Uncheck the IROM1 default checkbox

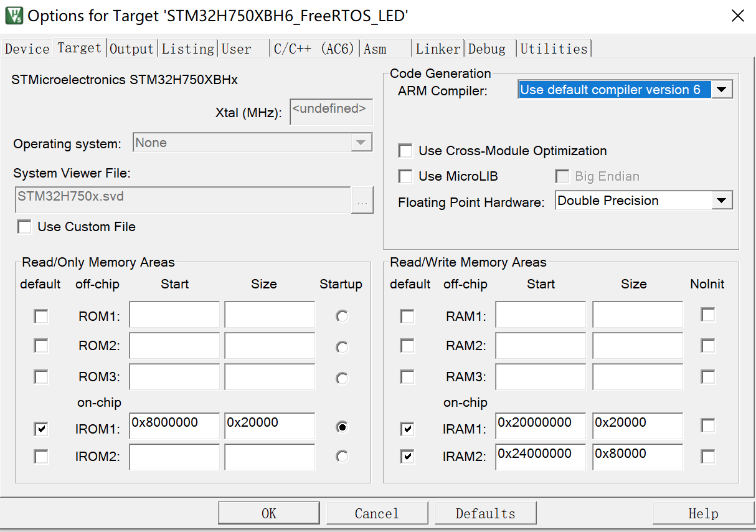coord(40,429)
